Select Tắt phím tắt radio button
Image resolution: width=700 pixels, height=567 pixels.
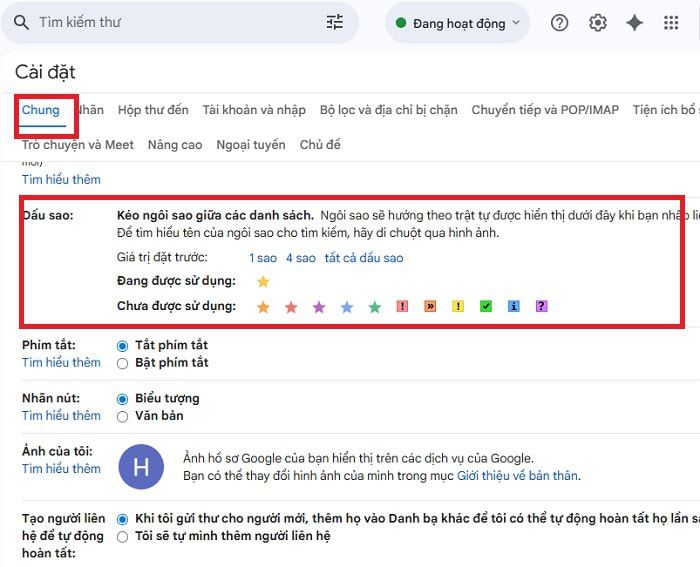[x=122, y=346]
